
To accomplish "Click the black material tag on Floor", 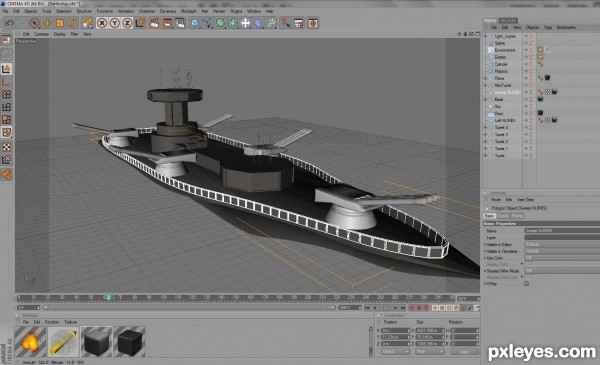I will pyautogui.click(x=540, y=113).
